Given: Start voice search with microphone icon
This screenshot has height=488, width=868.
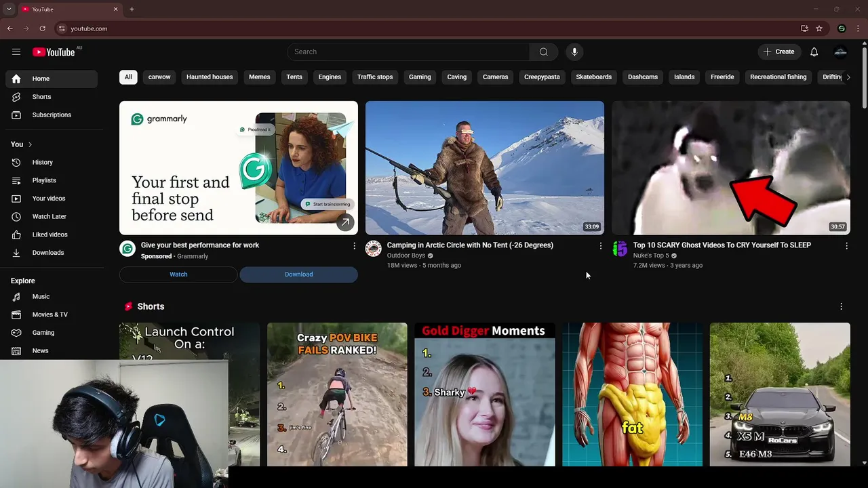Looking at the screenshot, I should coord(574,52).
